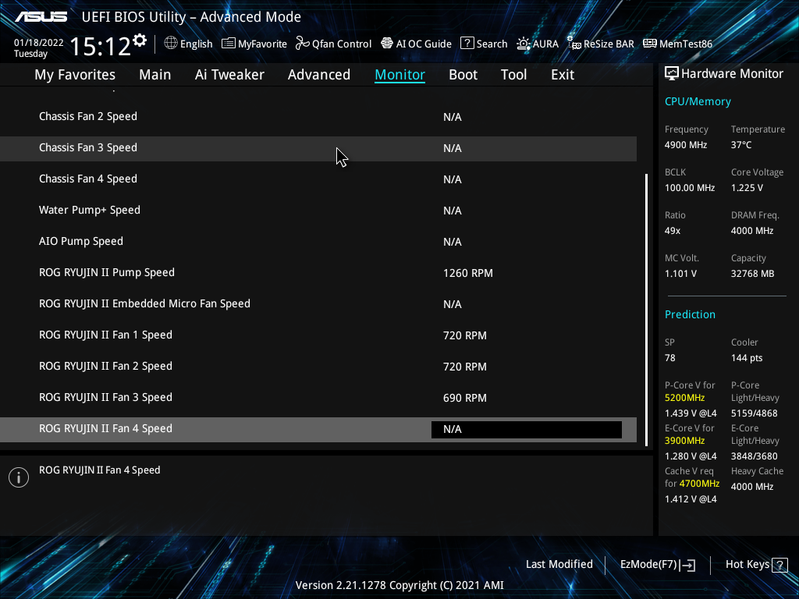The height and width of the screenshot is (599, 799).
Task: Click the 690 RPM value
Action: (x=464, y=398)
